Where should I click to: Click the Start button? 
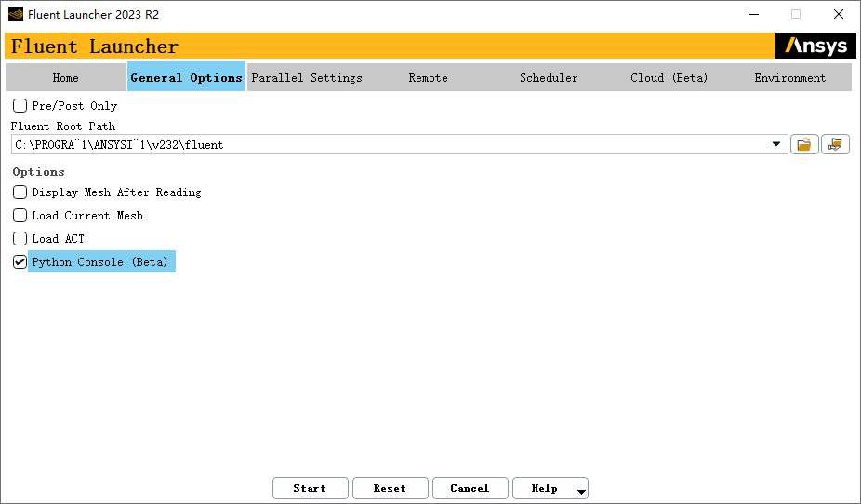click(x=311, y=488)
